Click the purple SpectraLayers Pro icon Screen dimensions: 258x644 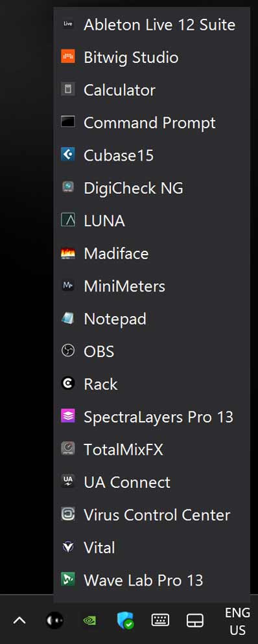68,417
